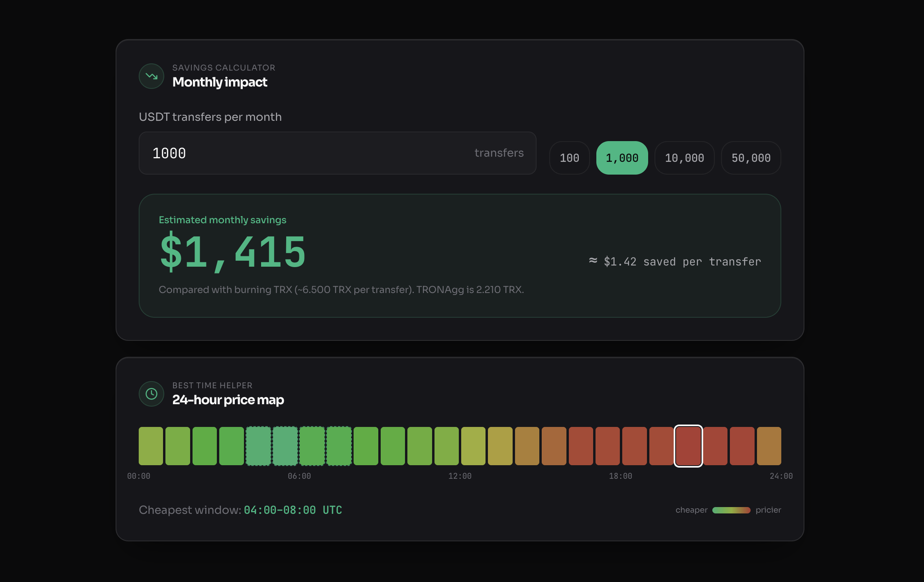Select the 22:00–23:00 hour block

coord(742,446)
